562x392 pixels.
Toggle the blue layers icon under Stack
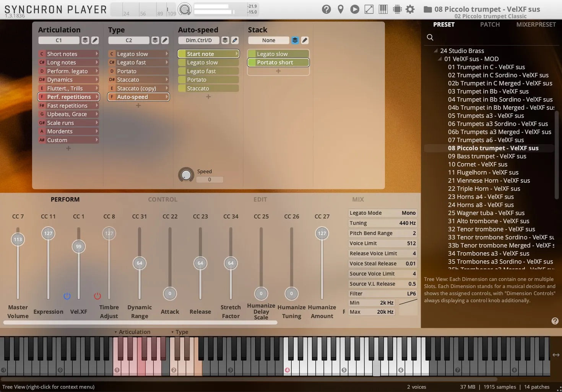[x=295, y=40]
